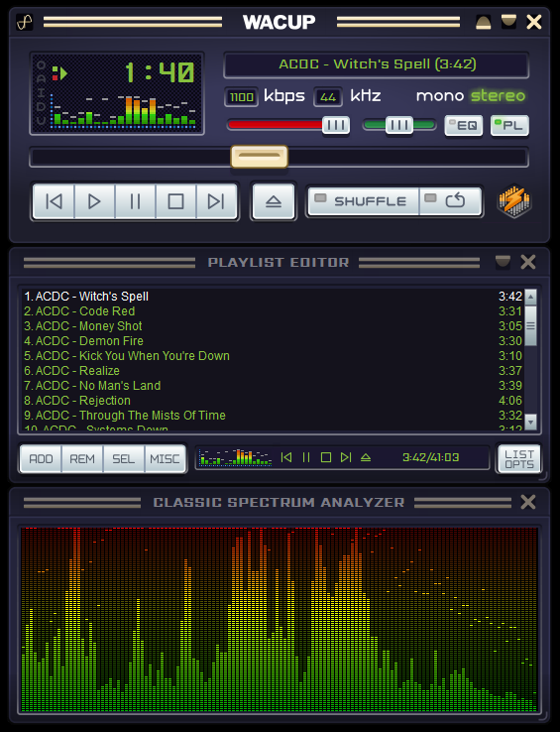Select track 7 No Man's Land

click(x=273, y=386)
